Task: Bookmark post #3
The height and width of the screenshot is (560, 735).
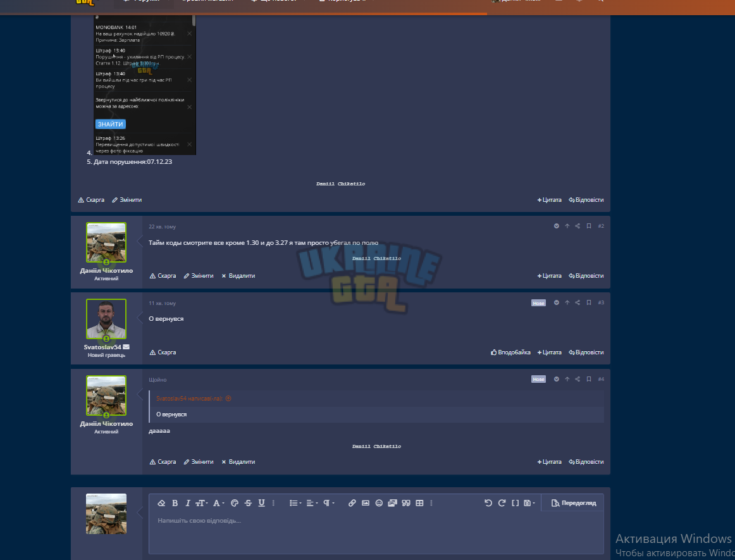Action: point(589,302)
